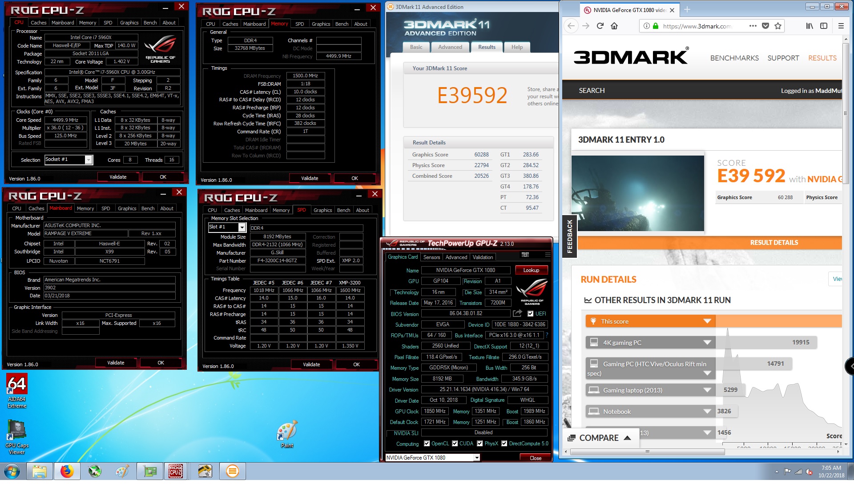Click the orange 3DMark 11 taskbar icon
Viewport: 854px width, 504px height.
click(x=232, y=471)
